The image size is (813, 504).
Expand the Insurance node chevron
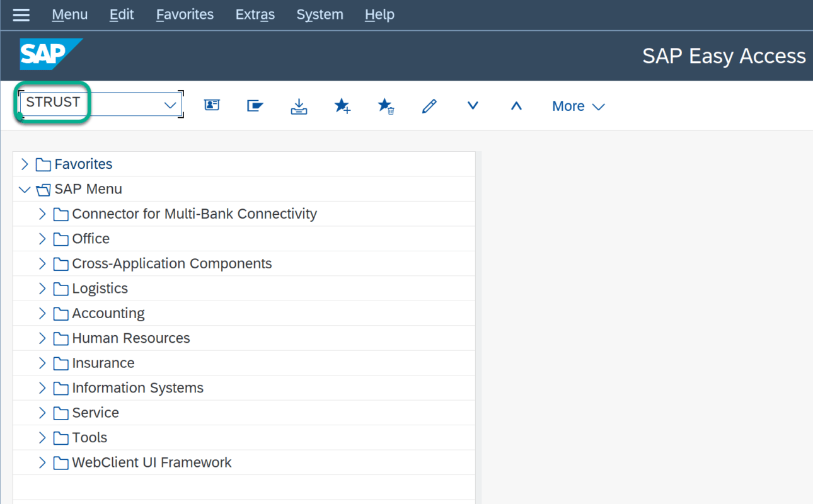coord(42,363)
